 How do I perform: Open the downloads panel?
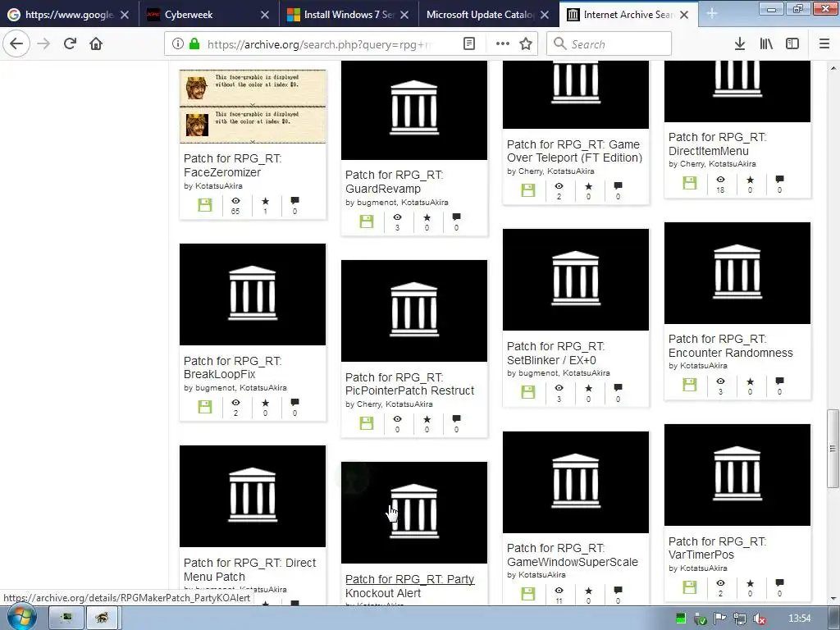pyautogui.click(x=740, y=44)
